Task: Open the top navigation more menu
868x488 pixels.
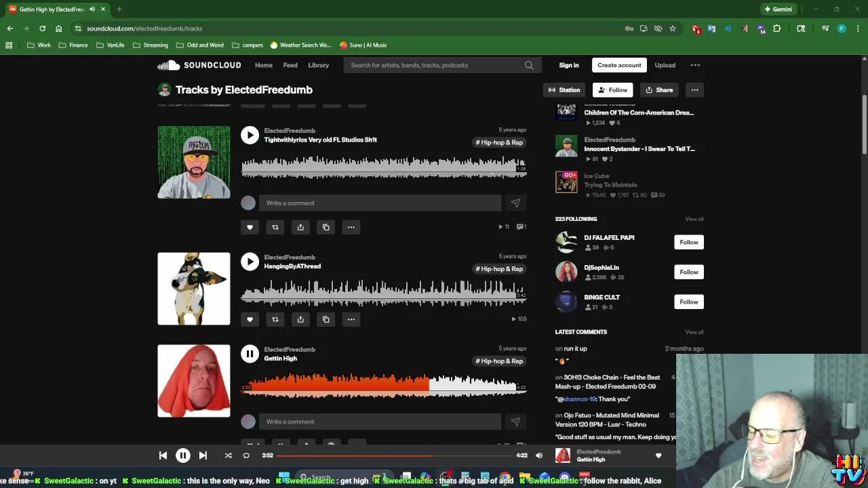Action: tap(695, 65)
